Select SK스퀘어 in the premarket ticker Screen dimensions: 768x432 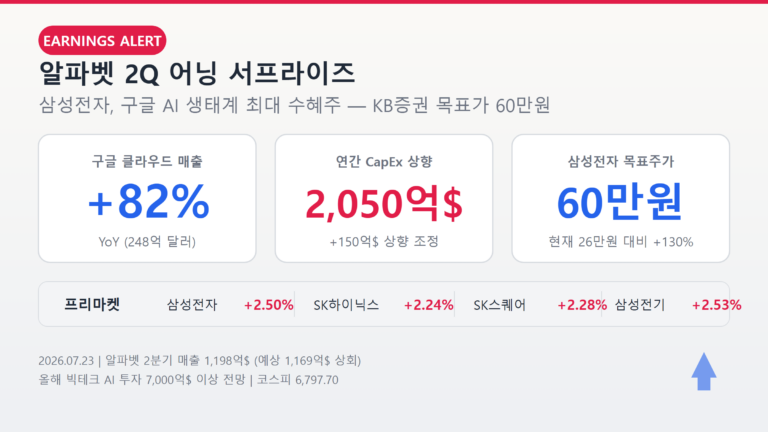499,305
